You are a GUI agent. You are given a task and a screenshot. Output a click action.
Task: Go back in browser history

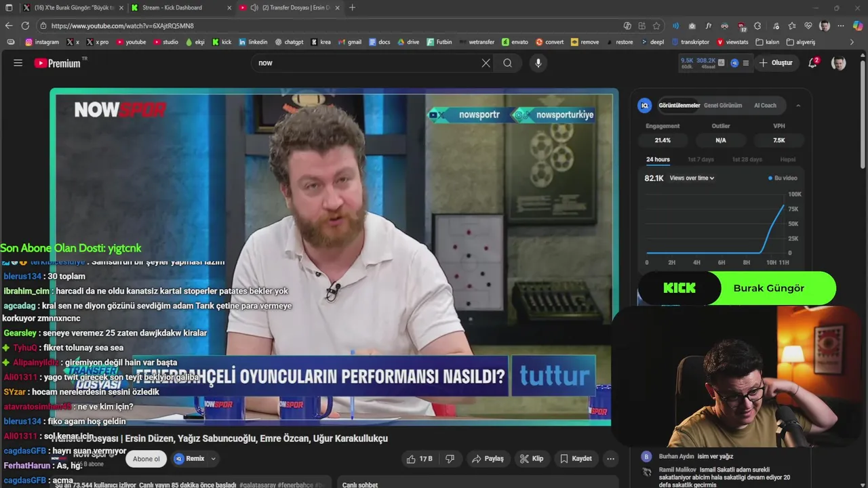(x=9, y=26)
